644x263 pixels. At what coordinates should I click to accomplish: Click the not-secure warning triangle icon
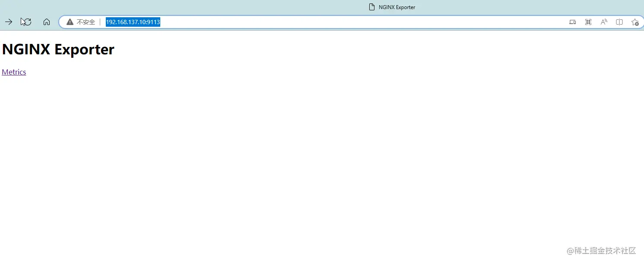click(x=70, y=22)
